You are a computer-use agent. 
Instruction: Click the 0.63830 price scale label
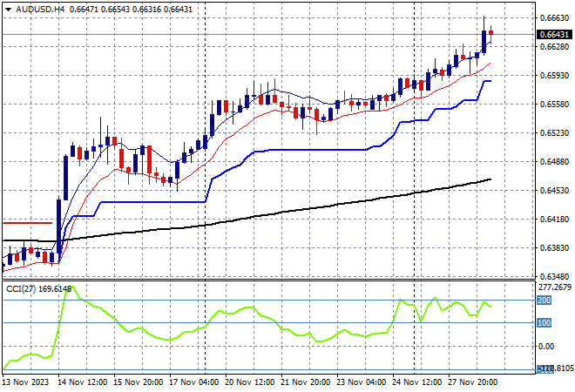coord(555,248)
